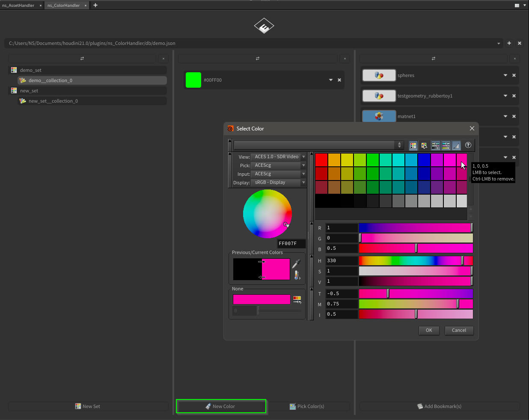
Task: Click the help question mark icon
Action: [468, 145]
